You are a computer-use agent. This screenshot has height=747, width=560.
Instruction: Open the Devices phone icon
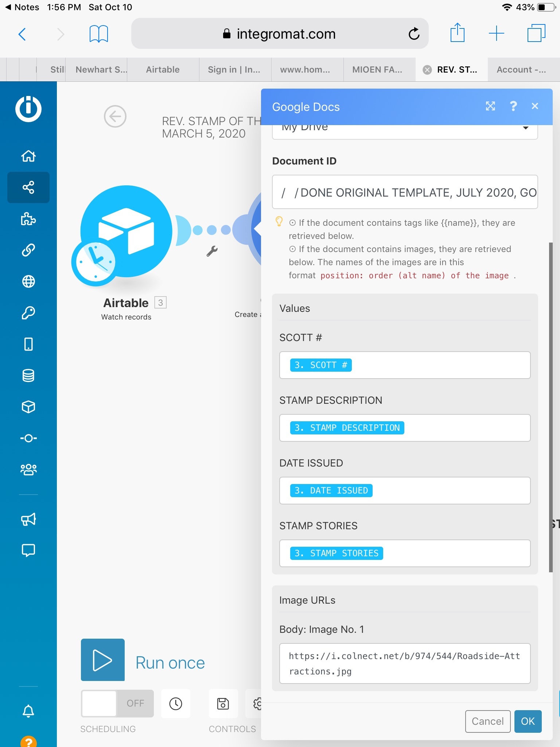tap(28, 344)
